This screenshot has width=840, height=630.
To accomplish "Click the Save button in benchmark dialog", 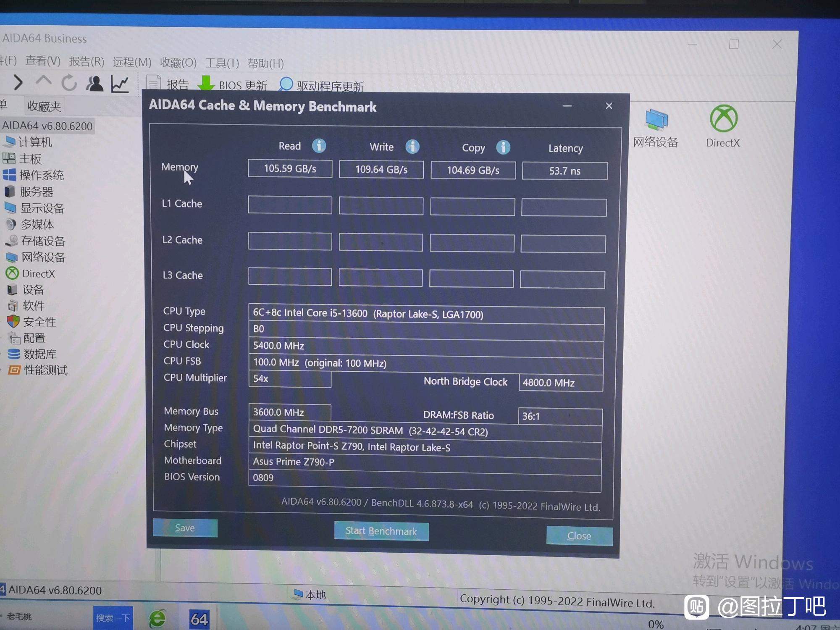I will coord(185,528).
